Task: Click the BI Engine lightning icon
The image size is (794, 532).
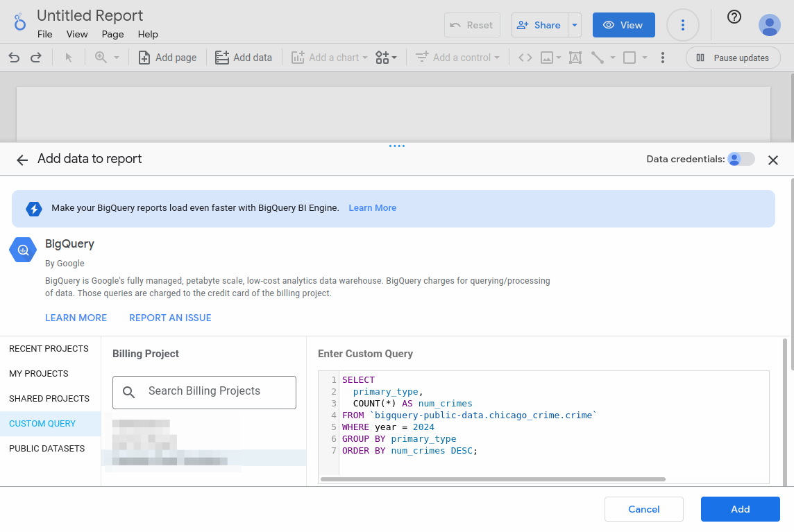Action: click(34, 209)
